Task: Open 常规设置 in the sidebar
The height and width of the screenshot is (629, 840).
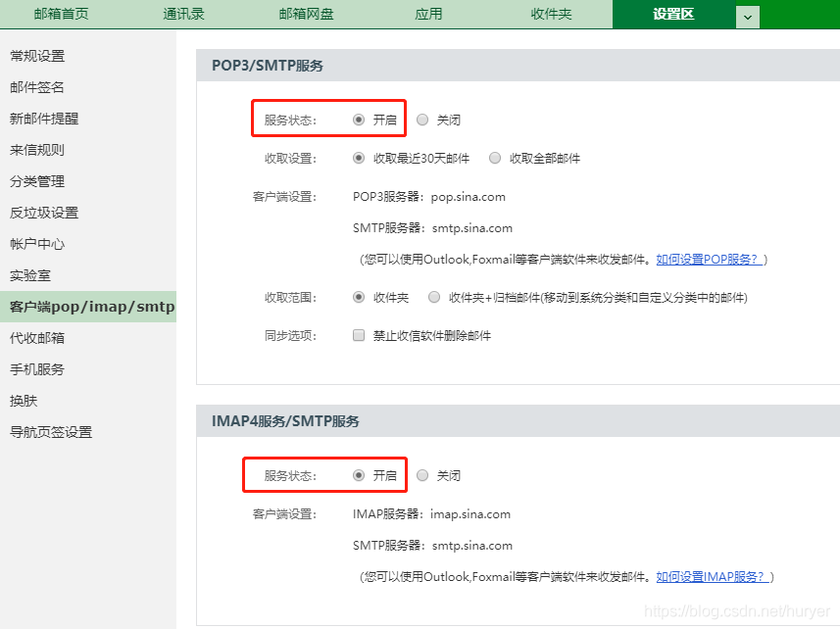Action: click(37, 56)
